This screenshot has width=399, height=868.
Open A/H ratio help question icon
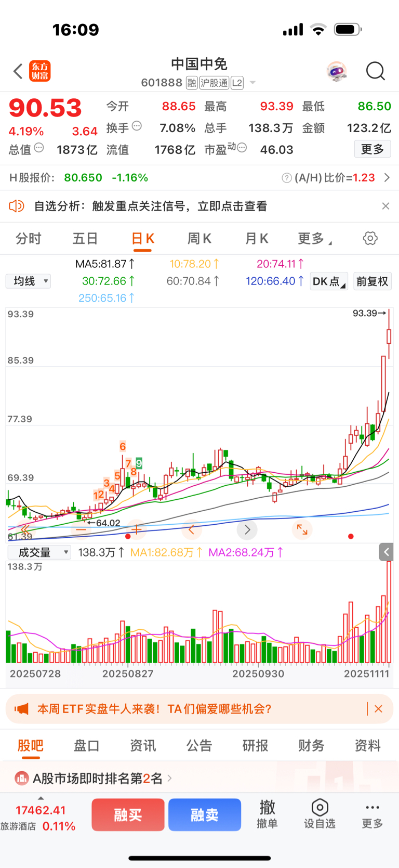tap(287, 178)
